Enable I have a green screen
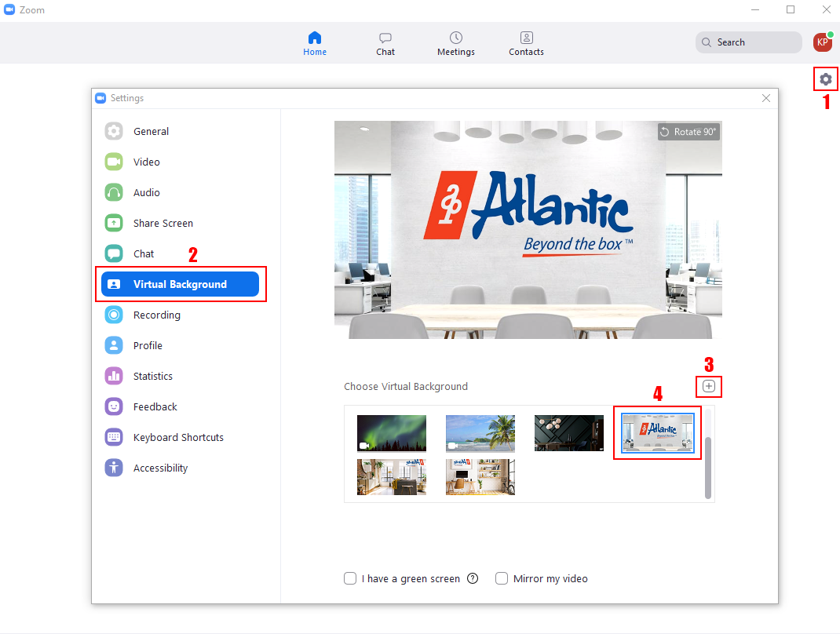The height and width of the screenshot is (634, 840). [x=350, y=578]
